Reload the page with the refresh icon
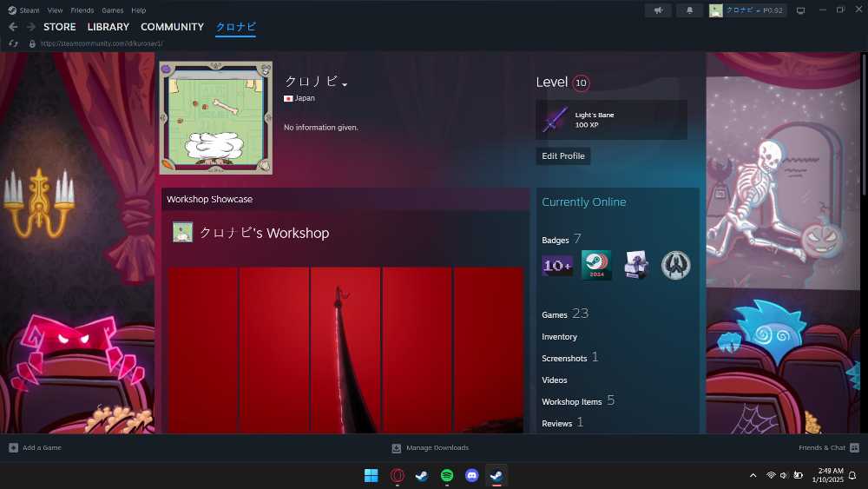Image resolution: width=868 pixels, height=489 pixels. coord(13,43)
